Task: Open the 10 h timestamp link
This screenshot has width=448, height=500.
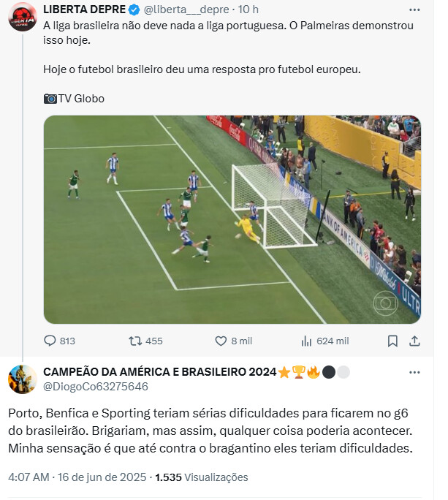Action: pyautogui.click(x=248, y=10)
